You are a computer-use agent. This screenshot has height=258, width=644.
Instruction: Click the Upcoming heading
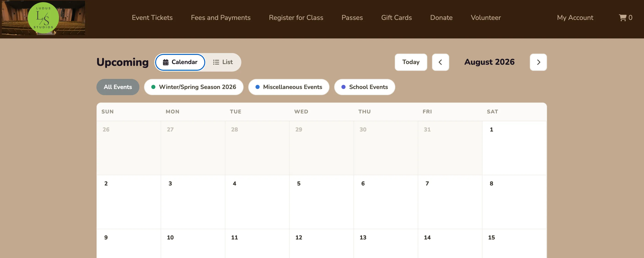(x=122, y=62)
